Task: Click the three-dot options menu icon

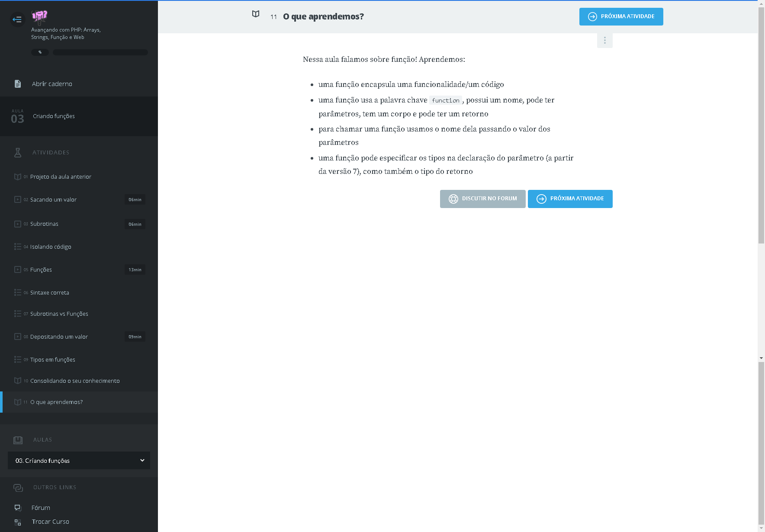Action: click(604, 41)
